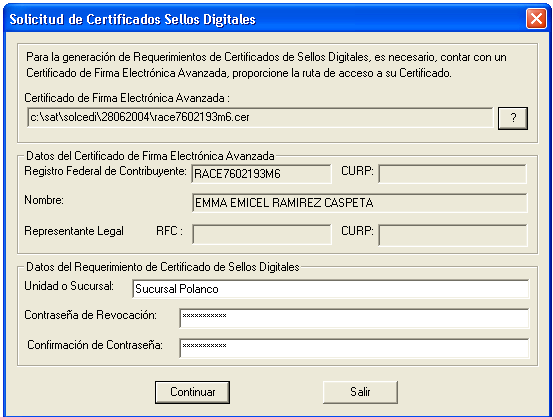Click the question mark browse button
The image size is (553, 417).
[513, 118]
